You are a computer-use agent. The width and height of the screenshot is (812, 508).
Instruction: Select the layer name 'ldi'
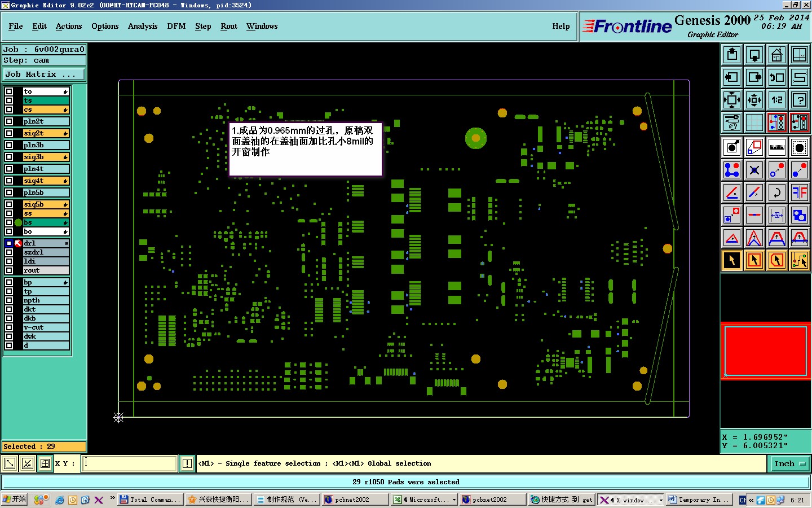(46, 261)
